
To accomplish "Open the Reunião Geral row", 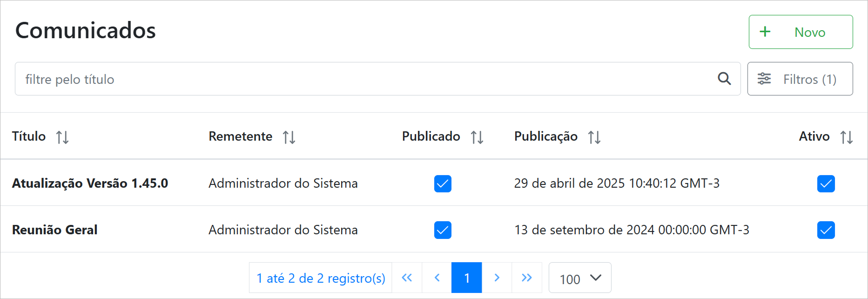I will [x=55, y=230].
